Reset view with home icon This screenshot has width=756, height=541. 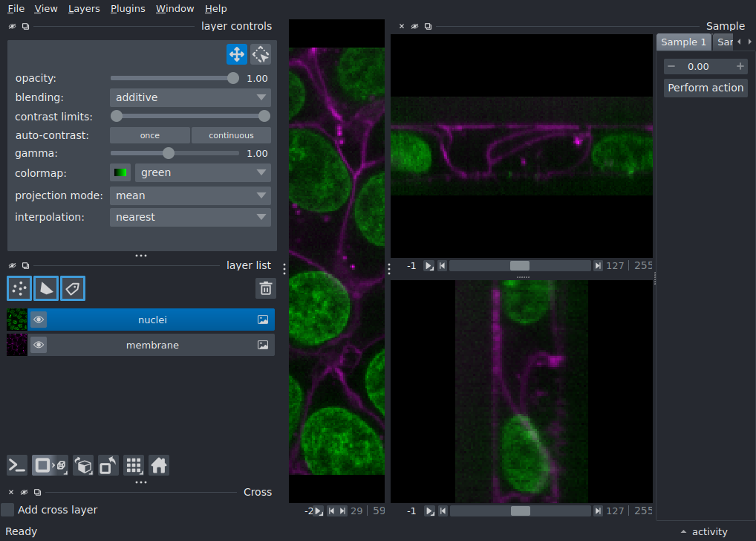tap(159, 465)
